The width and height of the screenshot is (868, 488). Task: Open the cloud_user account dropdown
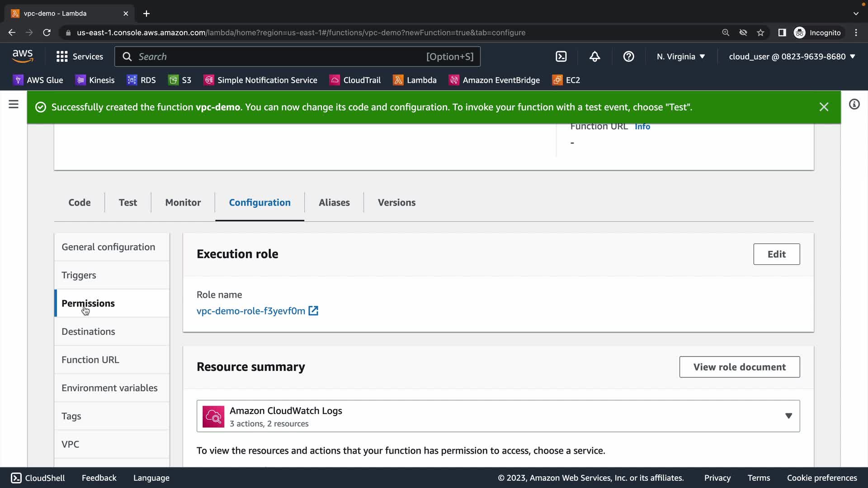pyautogui.click(x=792, y=56)
